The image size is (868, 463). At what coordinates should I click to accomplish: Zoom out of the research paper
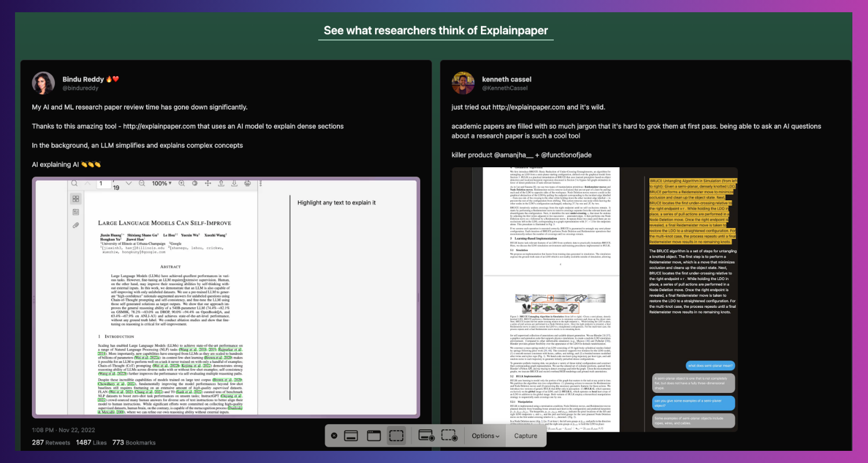142,183
